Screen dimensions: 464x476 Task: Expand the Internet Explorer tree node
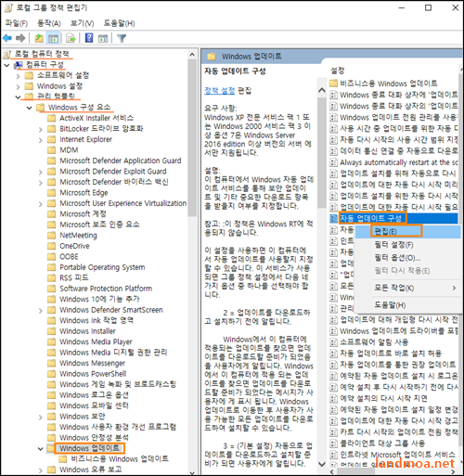[41, 140]
